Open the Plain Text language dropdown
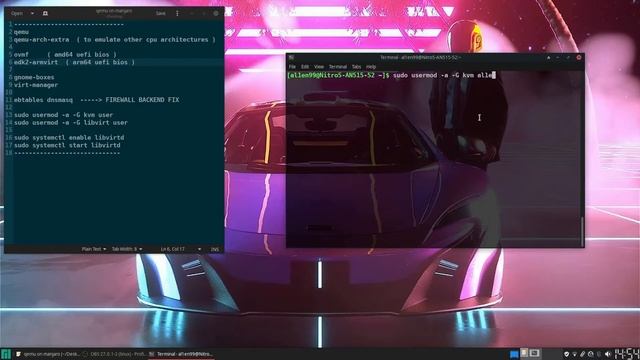Screen dimensions: 640x360 click(x=94, y=249)
